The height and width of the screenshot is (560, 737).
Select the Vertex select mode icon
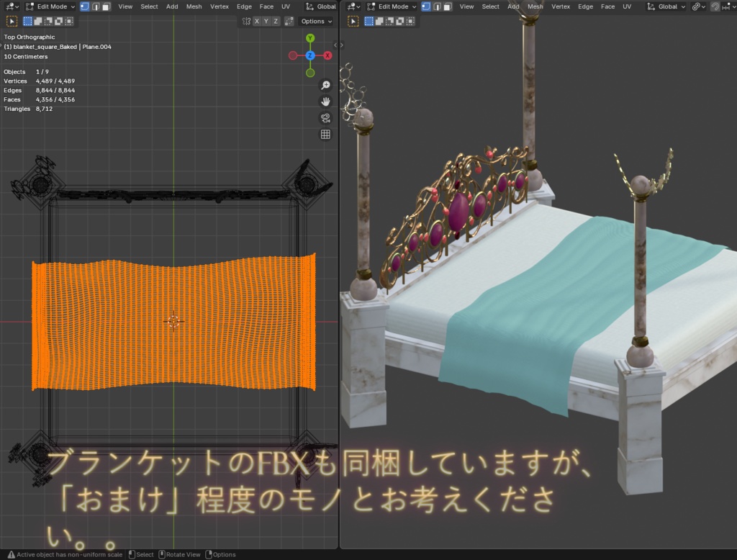tap(86, 6)
